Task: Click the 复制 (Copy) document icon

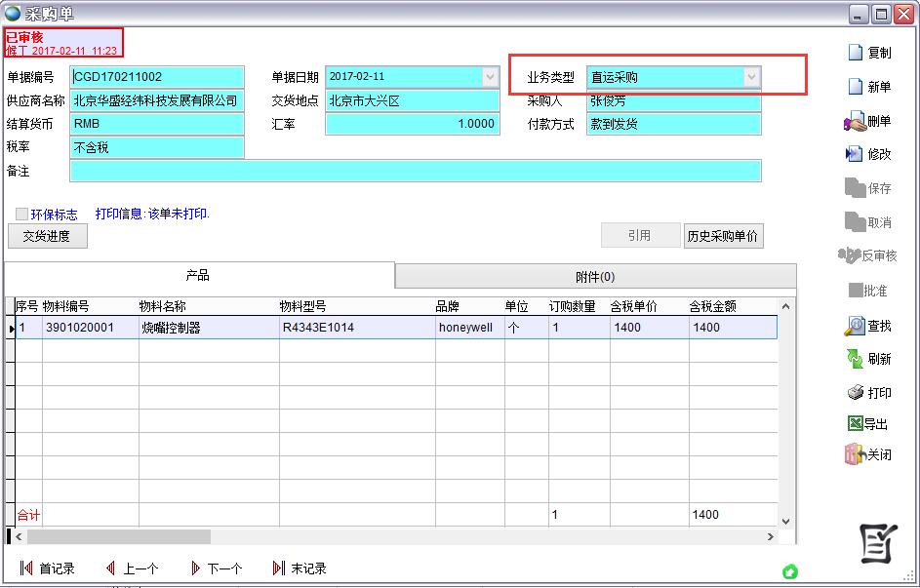Action: click(x=856, y=53)
